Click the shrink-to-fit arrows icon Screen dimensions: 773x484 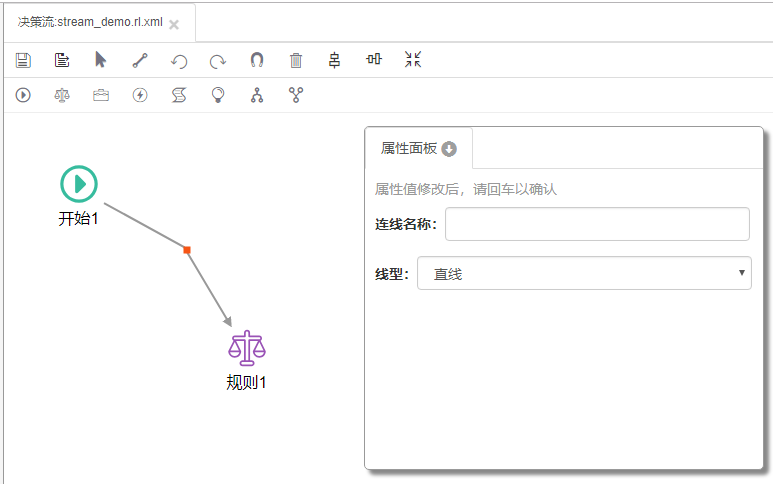point(413,60)
